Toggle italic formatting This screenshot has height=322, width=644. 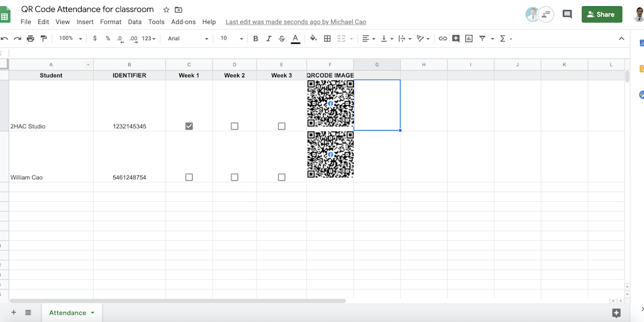tap(269, 38)
